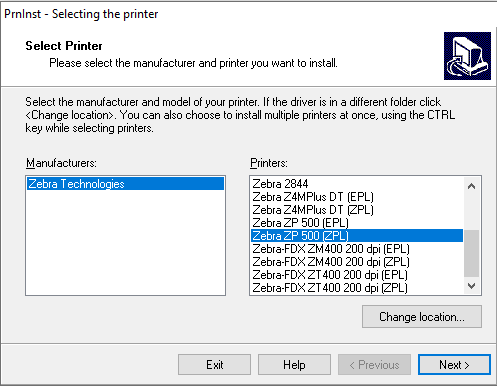497x386 pixels.
Task: Select Zebra ZP 500 (EPL) printer
Action: click(x=357, y=223)
